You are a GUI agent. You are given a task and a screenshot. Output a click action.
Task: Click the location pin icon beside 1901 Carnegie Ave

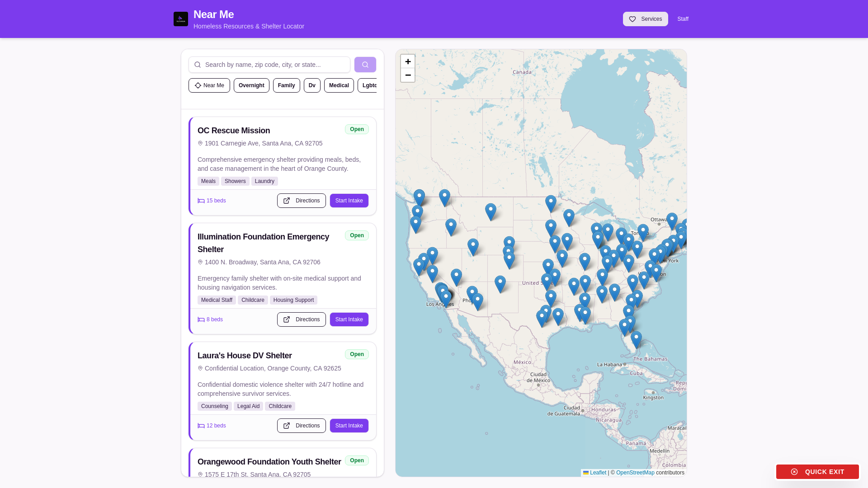[200, 143]
